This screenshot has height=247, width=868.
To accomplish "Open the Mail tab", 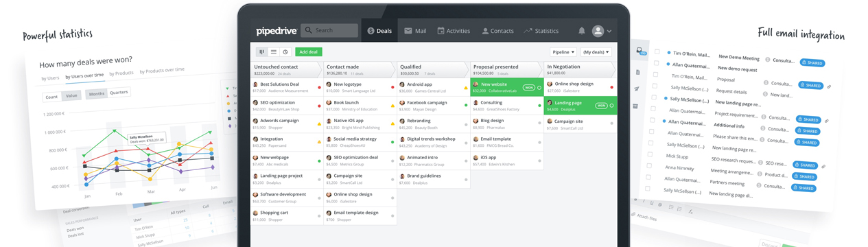I will point(415,31).
